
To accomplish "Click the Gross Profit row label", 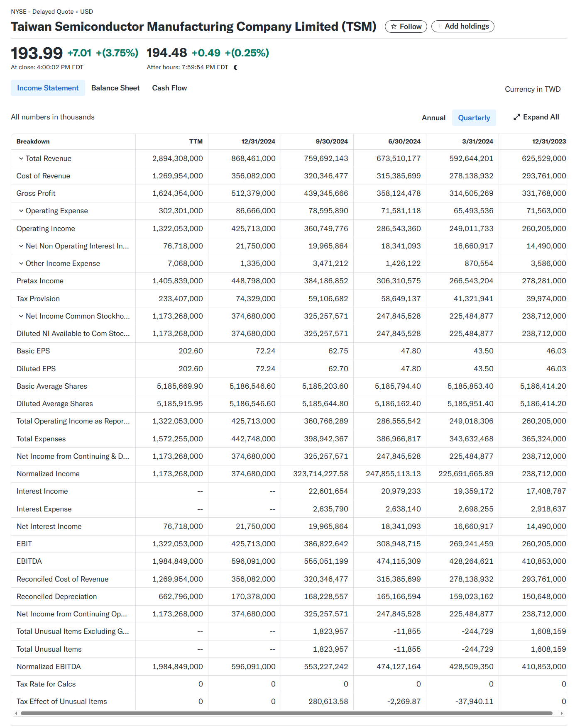I will click(36, 193).
